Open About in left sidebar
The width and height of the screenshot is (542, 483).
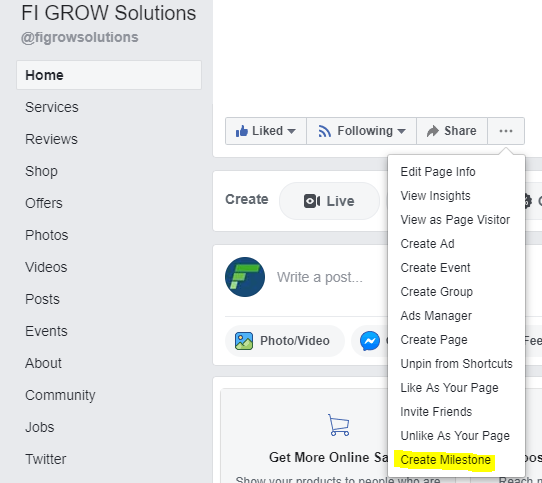click(44, 363)
